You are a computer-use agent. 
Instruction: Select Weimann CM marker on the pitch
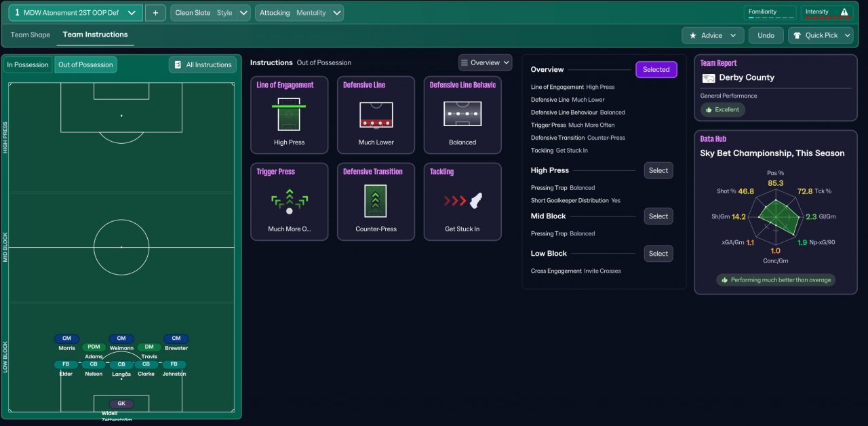[x=121, y=338]
